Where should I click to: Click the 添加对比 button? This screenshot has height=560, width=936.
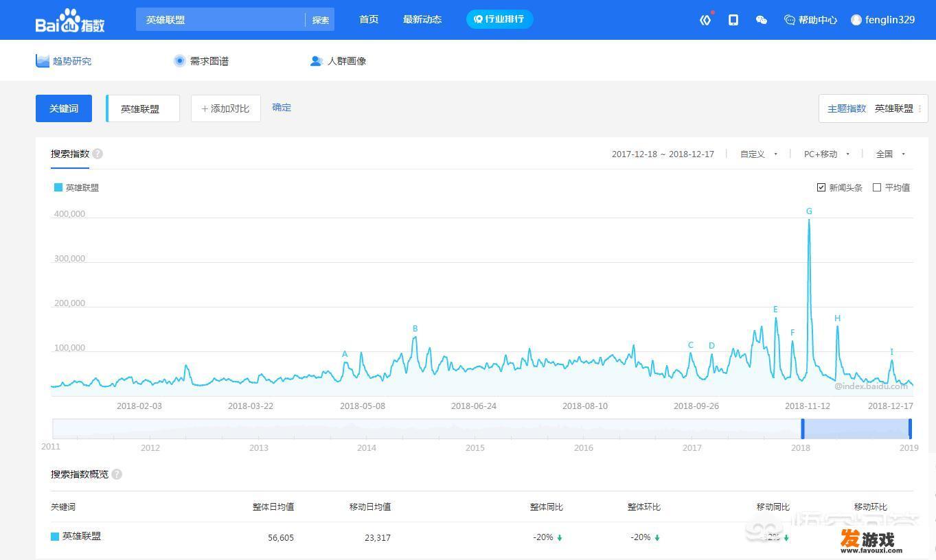pyautogui.click(x=226, y=108)
